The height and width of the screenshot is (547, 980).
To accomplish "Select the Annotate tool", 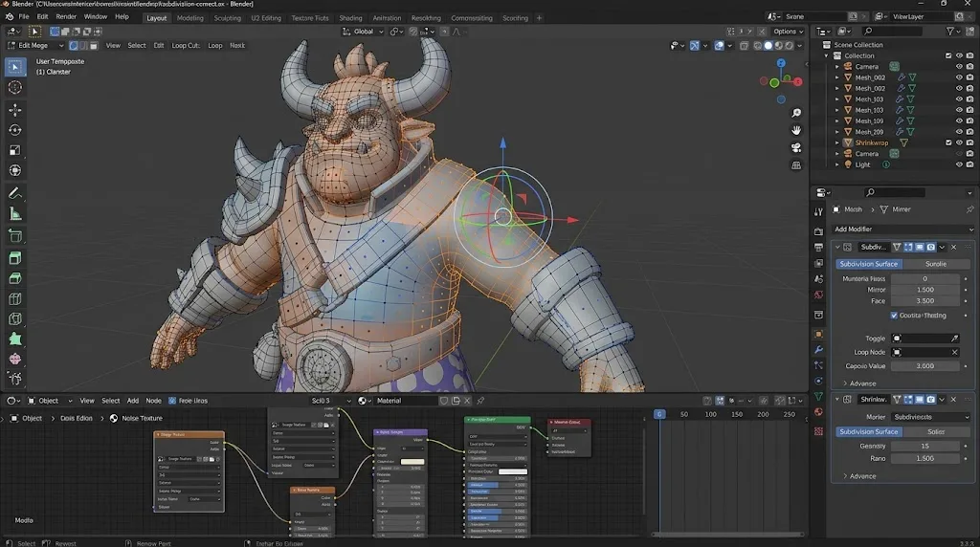I will point(15,193).
